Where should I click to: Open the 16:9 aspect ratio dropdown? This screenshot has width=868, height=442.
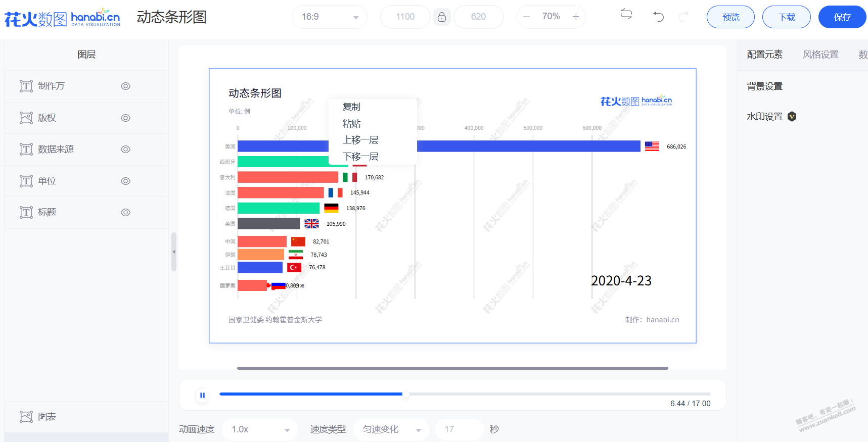click(329, 17)
